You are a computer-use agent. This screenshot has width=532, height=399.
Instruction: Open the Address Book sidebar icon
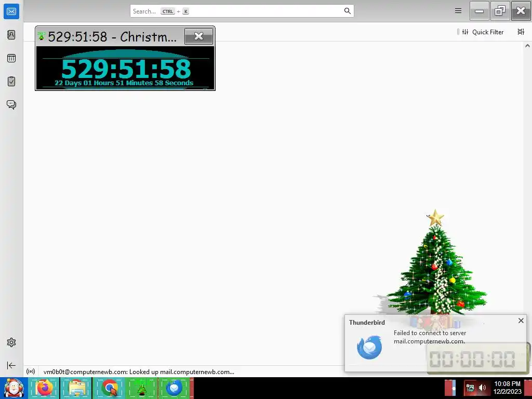pos(11,35)
